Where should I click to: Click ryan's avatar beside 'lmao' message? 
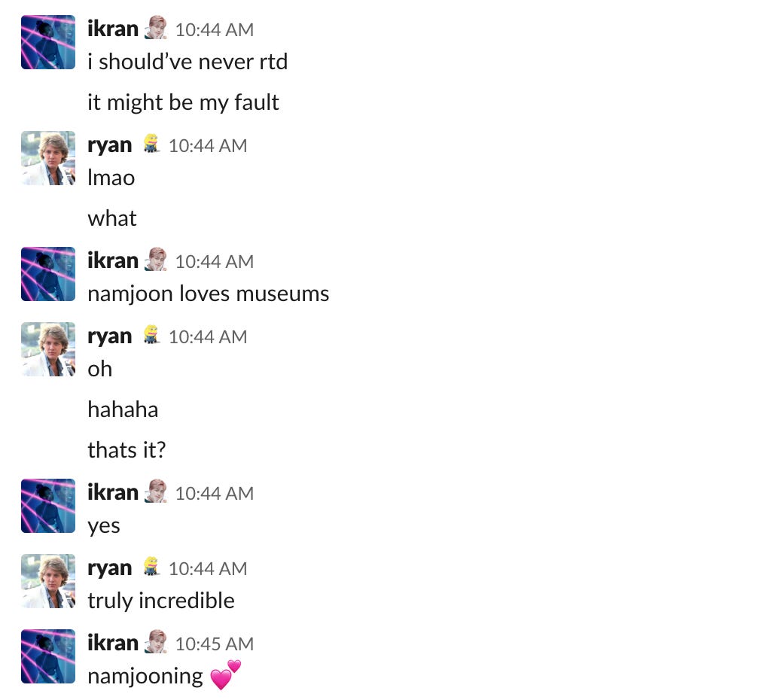click(x=48, y=158)
